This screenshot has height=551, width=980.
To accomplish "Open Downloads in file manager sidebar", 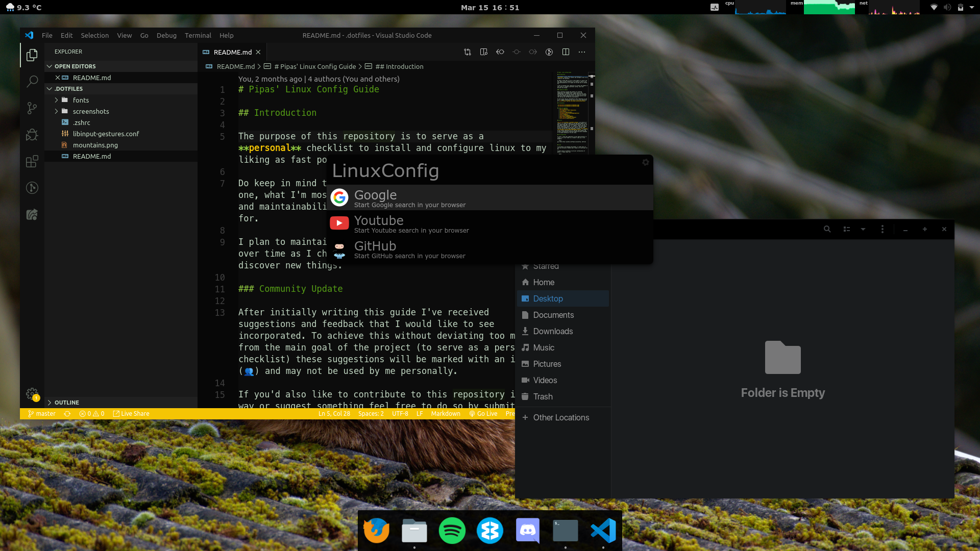I will [553, 331].
